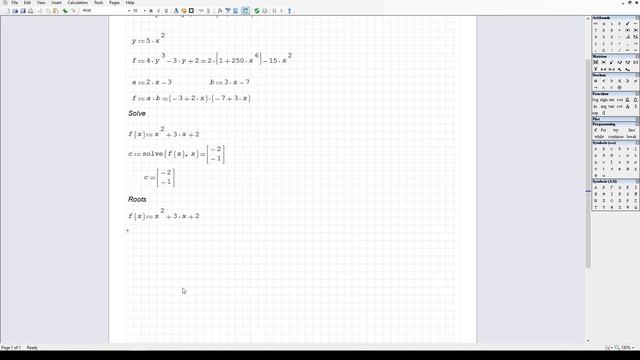Insert the tan function from Functions panel
This screenshot has height=360, width=640.
pos(611,107)
